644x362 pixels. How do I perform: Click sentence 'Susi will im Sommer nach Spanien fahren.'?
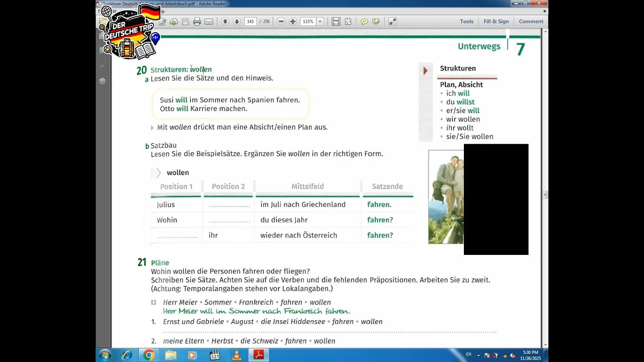click(x=230, y=100)
